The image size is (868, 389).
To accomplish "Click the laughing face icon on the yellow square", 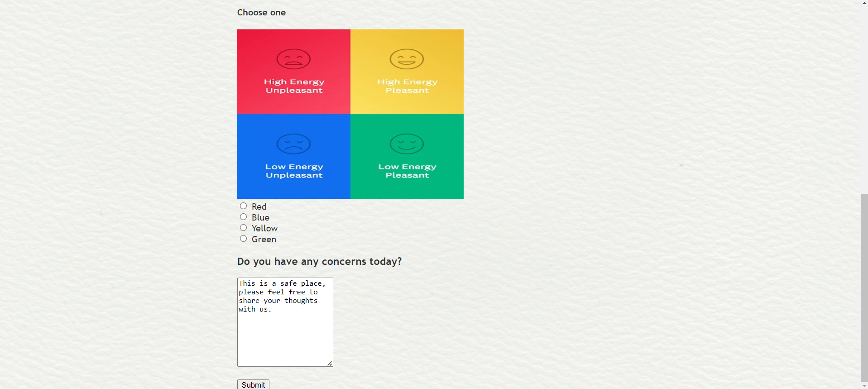I will 407,59.
